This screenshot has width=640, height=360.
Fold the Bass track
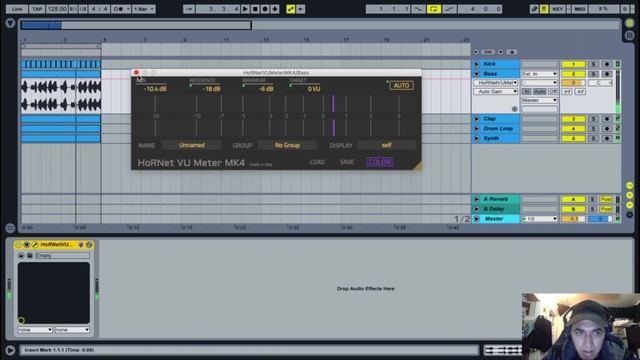pyautogui.click(x=476, y=74)
